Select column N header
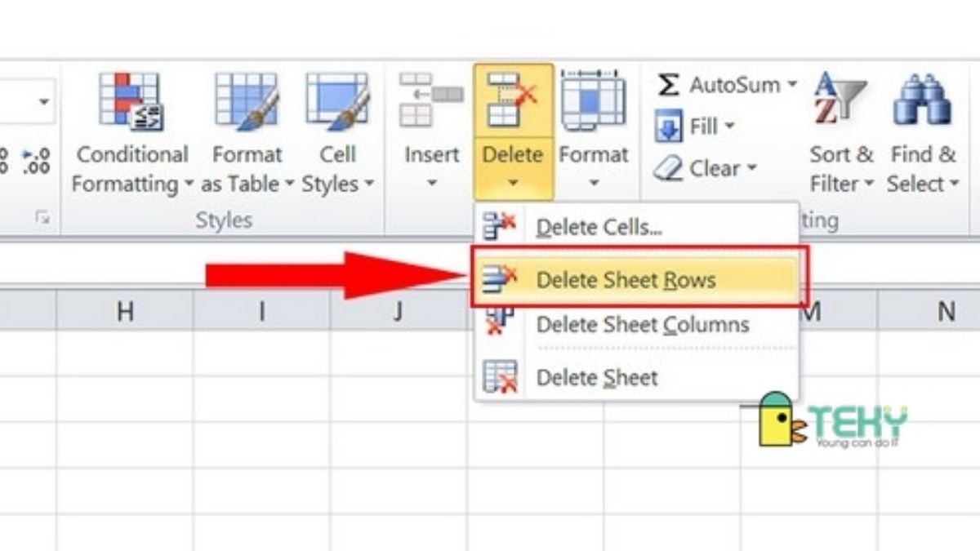The height and width of the screenshot is (551, 980). pyautogui.click(x=946, y=310)
